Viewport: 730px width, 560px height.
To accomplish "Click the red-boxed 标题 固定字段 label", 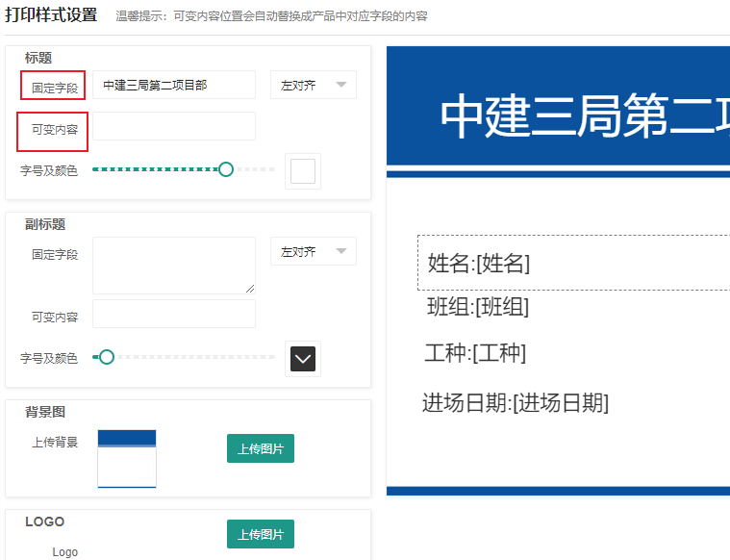I will (54, 86).
